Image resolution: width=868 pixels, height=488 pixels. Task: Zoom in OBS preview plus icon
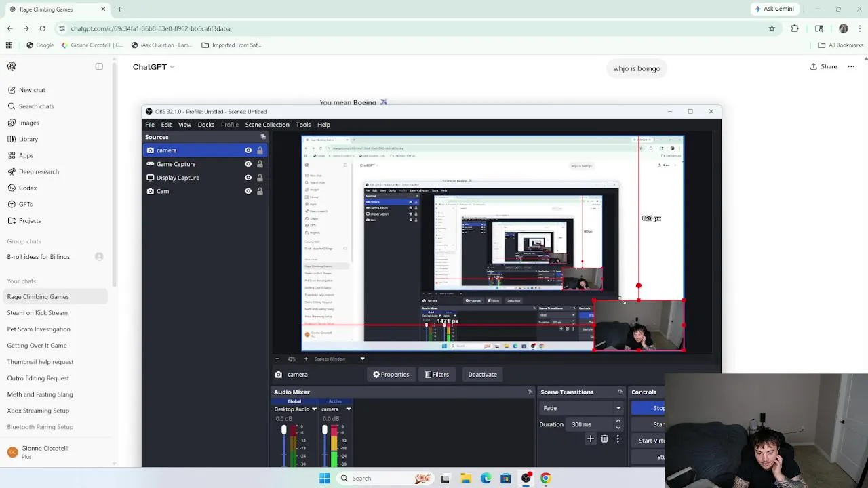pos(306,359)
